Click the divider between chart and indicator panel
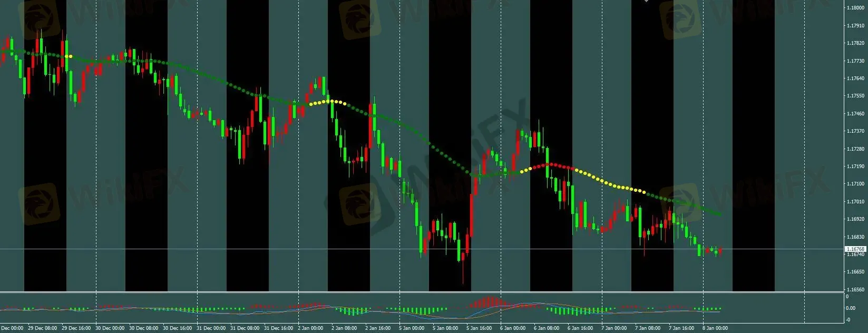This screenshot has width=868, height=333. point(422,292)
